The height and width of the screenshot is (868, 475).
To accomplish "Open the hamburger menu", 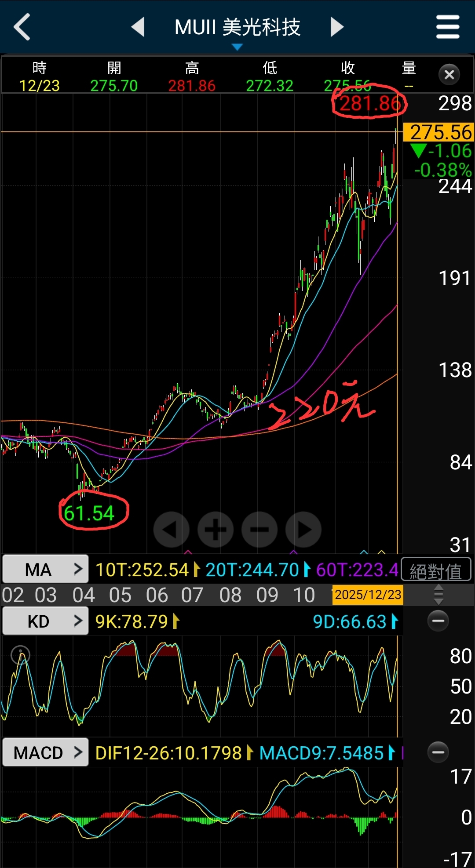I will (x=448, y=27).
